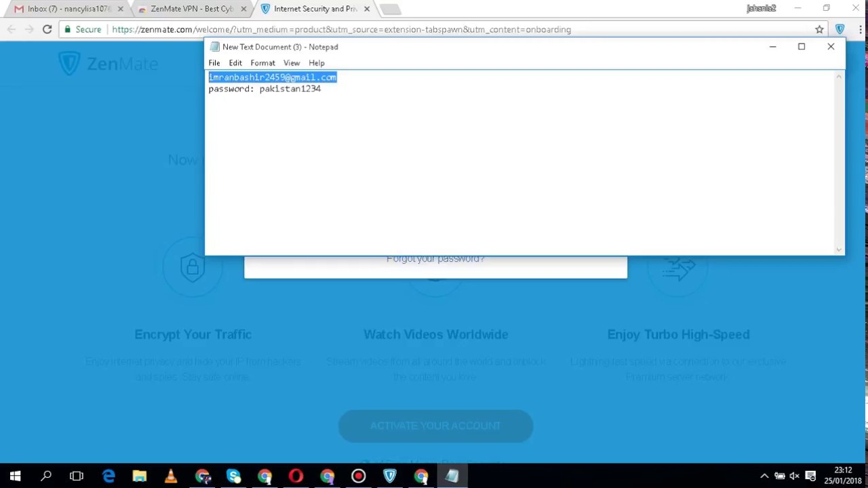Open Task View from the taskbar
868x488 pixels.
click(x=77, y=476)
